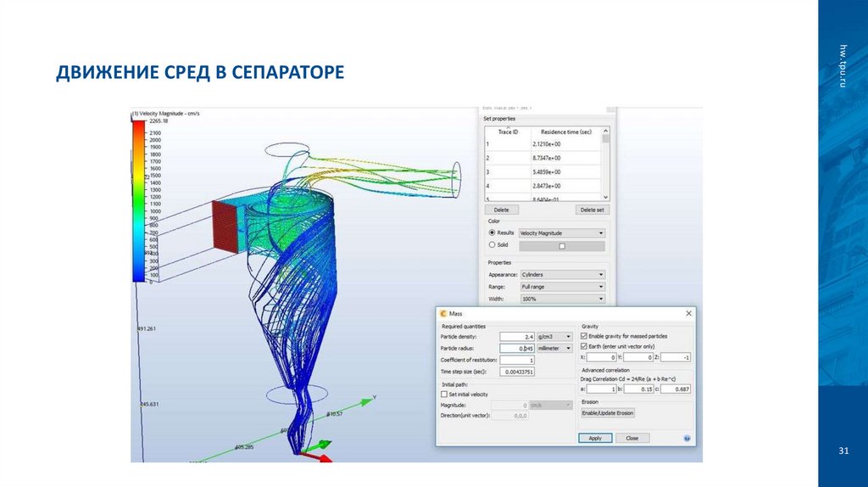Click the green axis arrow at triad

coord(319,445)
